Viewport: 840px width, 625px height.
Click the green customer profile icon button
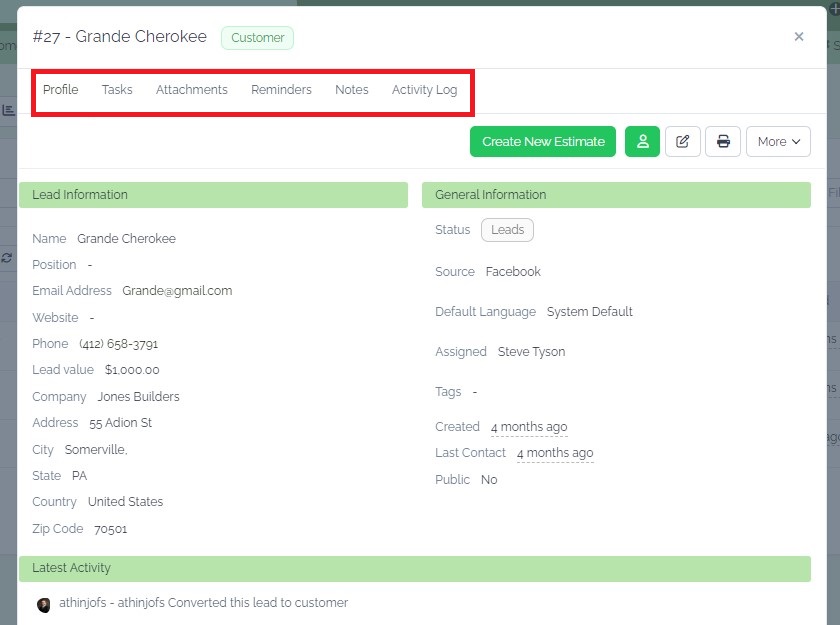(642, 141)
